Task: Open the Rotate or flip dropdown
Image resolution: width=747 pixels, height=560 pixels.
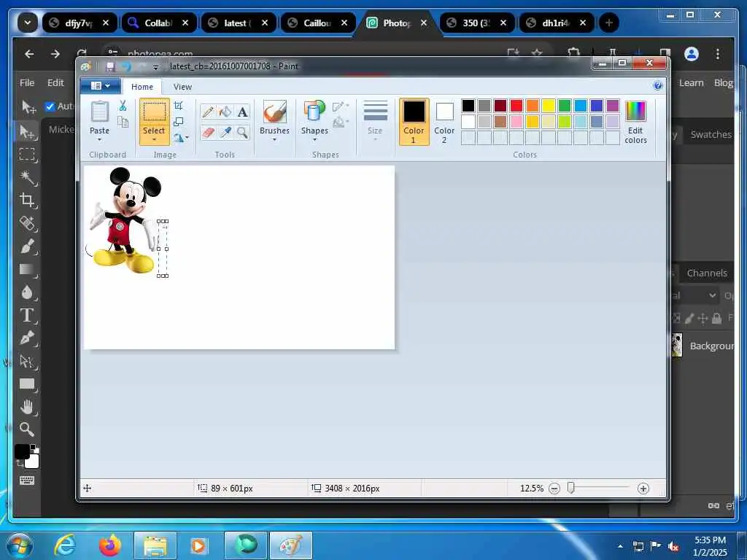Action: [181, 138]
